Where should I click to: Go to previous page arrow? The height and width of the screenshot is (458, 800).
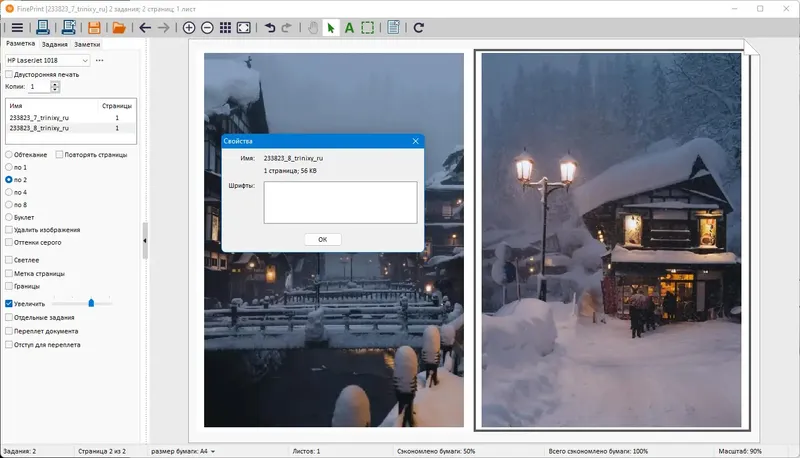click(x=145, y=28)
